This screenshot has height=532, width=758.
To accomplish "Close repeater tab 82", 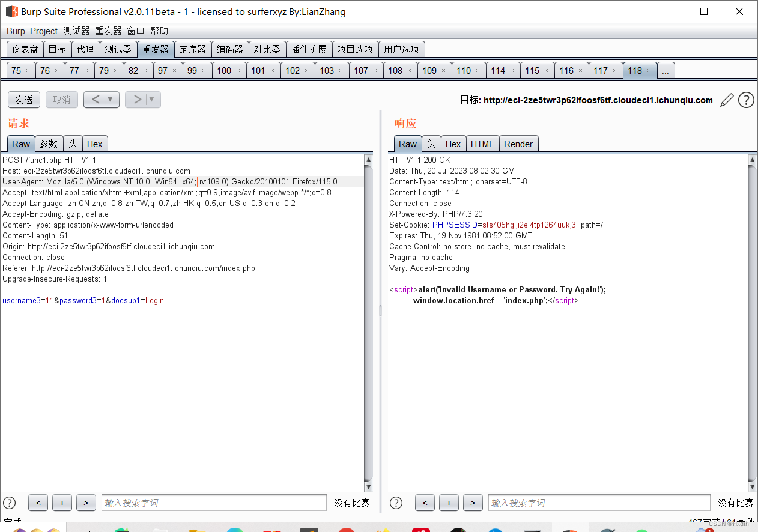I will point(145,71).
